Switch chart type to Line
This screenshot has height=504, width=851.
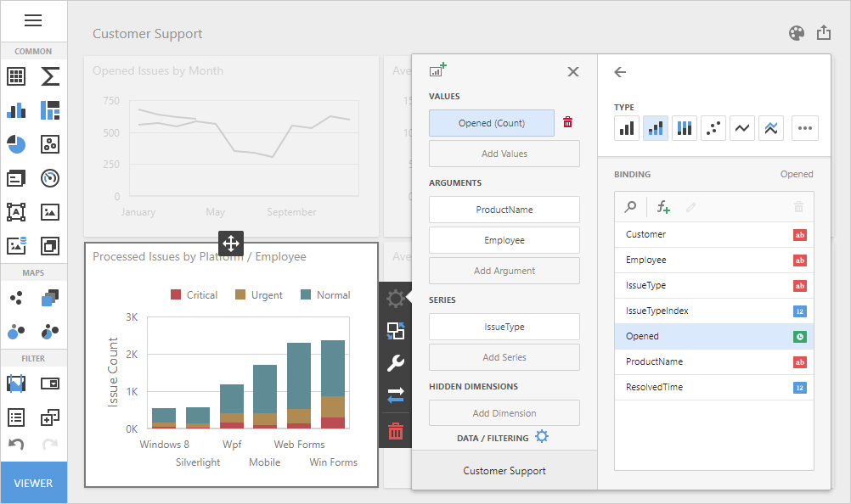pos(742,127)
